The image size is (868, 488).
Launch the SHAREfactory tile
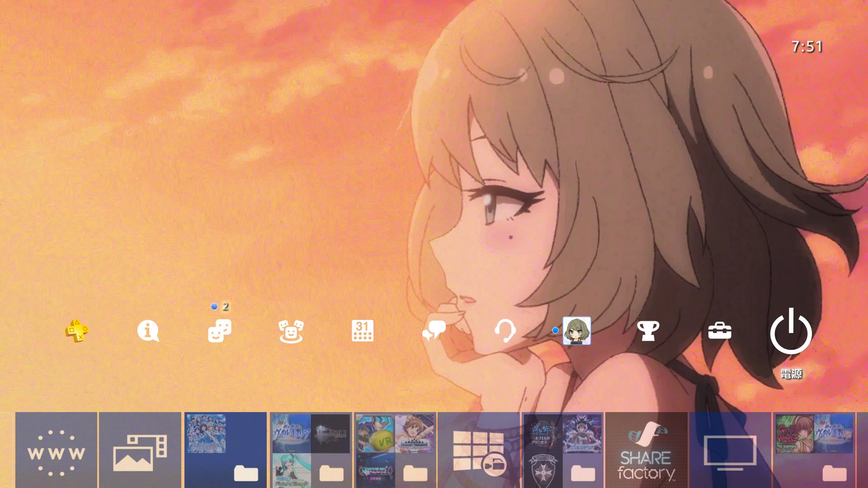646,450
